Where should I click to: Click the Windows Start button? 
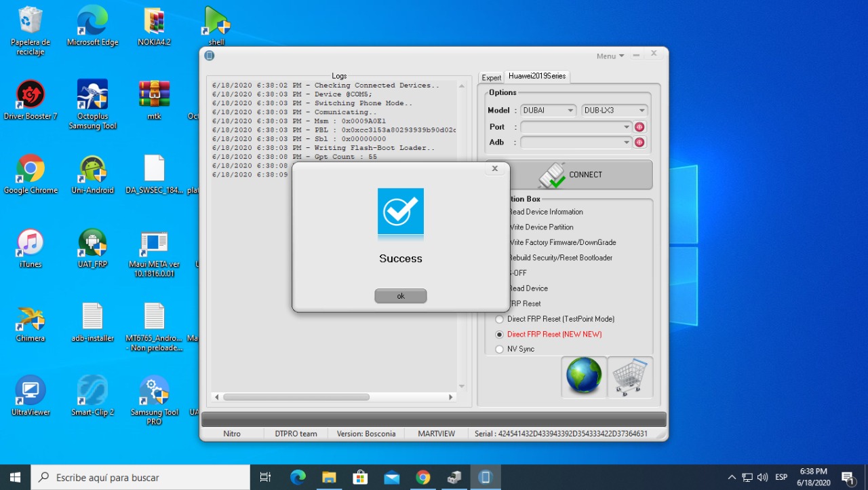(x=16, y=477)
